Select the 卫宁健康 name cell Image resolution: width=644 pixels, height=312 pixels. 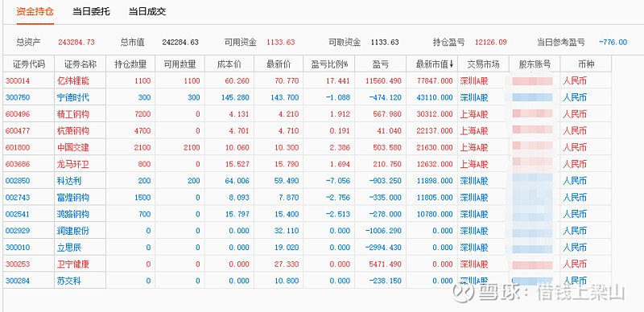[x=73, y=264]
